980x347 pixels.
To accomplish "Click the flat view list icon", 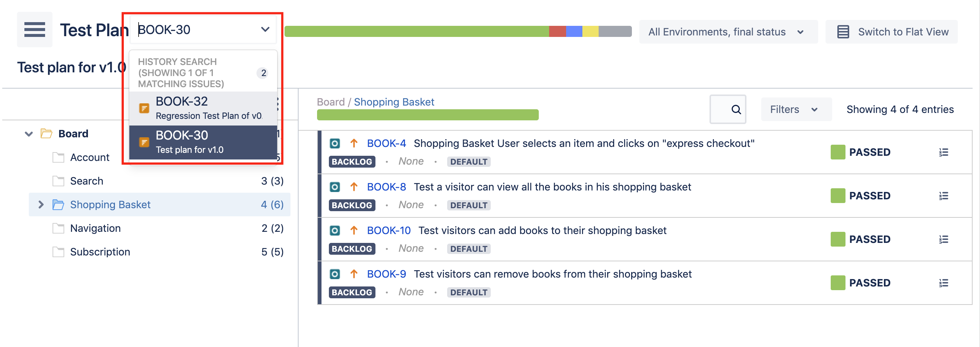I will click(x=843, y=32).
